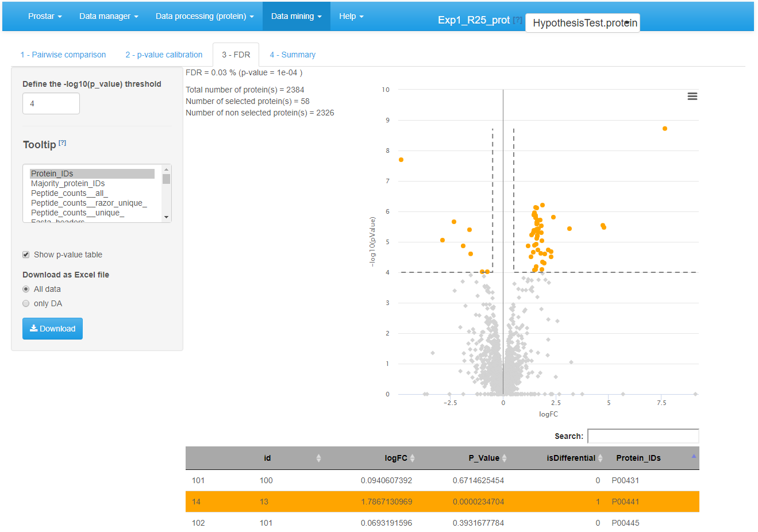This screenshot has height=532, width=758.
Task: Sort table by logFC column arrows
Action: (413, 458)
